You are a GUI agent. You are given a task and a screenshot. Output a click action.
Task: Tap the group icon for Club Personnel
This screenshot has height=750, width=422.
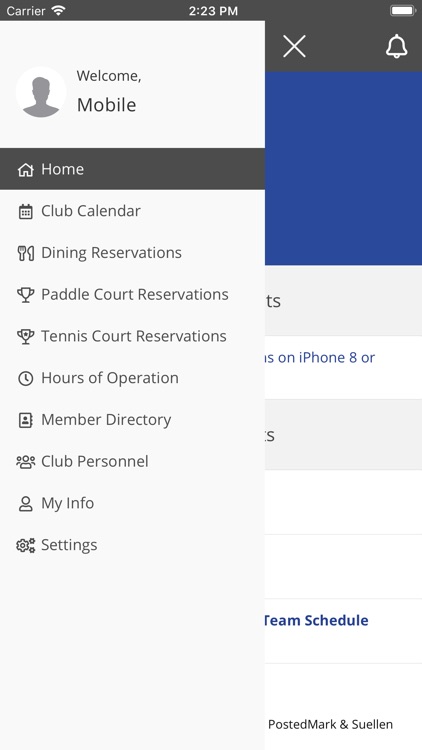pyautogui.click(x=25, y=462)
